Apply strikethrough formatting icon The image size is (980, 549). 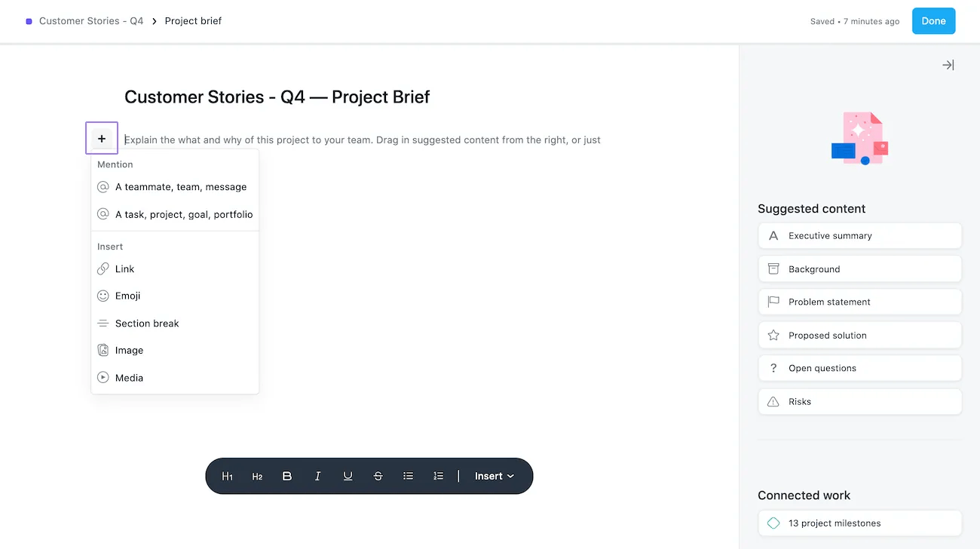click(x=378, y=477)
